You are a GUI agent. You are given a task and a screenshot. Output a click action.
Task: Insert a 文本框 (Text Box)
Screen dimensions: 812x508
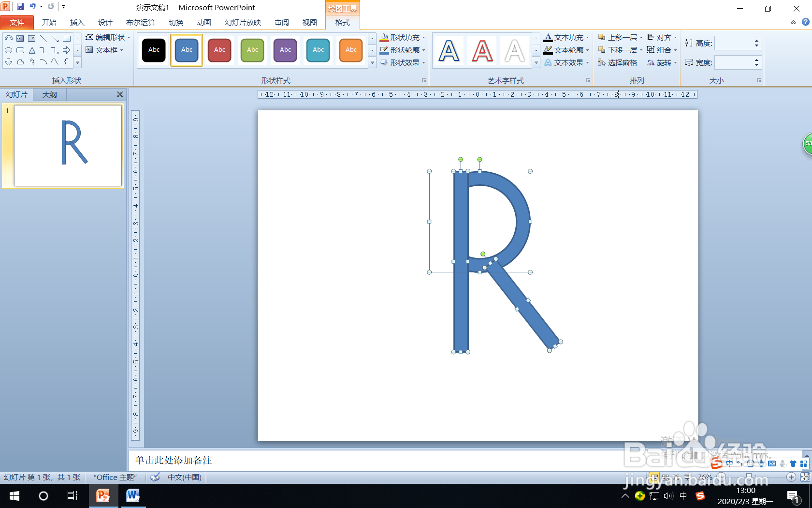(103, 50)
